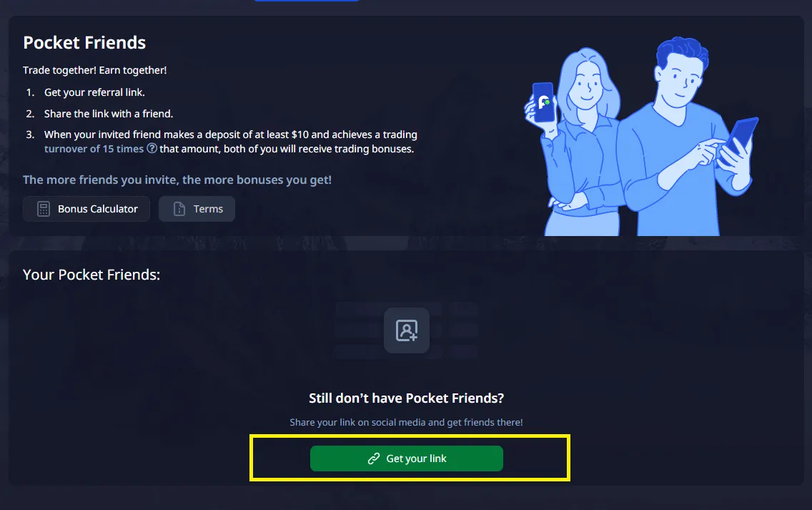The width and height of the screenshot is (812, 510).
Task: Open the Bonus Calculator
Action: (86, 209)
